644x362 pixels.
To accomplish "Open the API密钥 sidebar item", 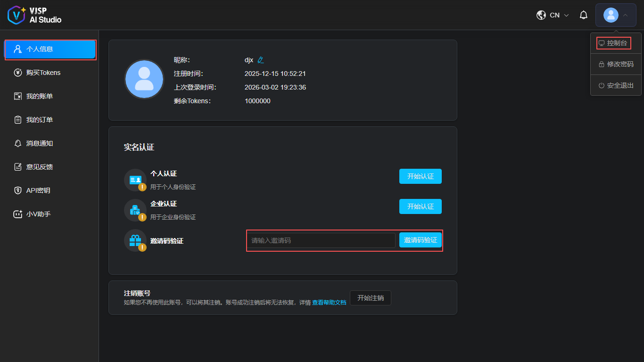I will [38, 190].
